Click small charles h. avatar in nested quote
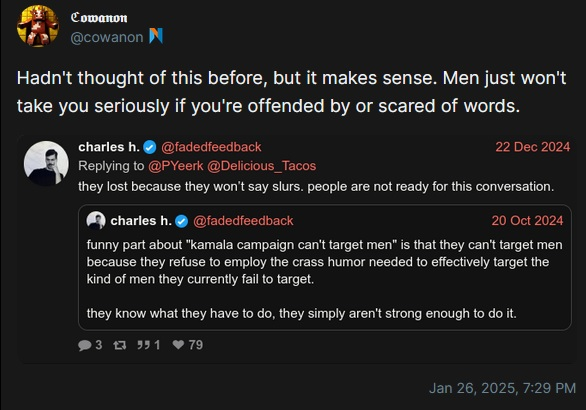This screenshot has height=410, width=586. 96,221
